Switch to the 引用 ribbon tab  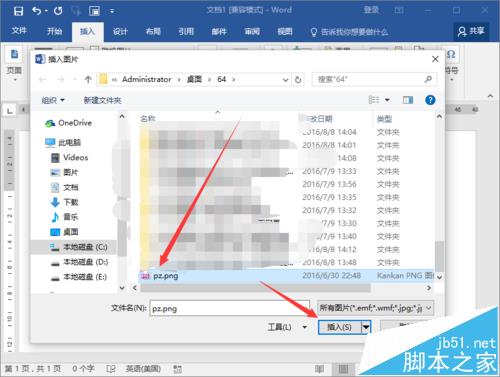186,32
